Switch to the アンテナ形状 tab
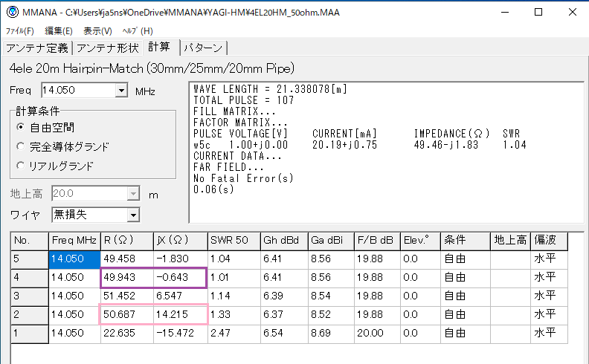The height and width of the screenshot is (364, 589). 107,48
